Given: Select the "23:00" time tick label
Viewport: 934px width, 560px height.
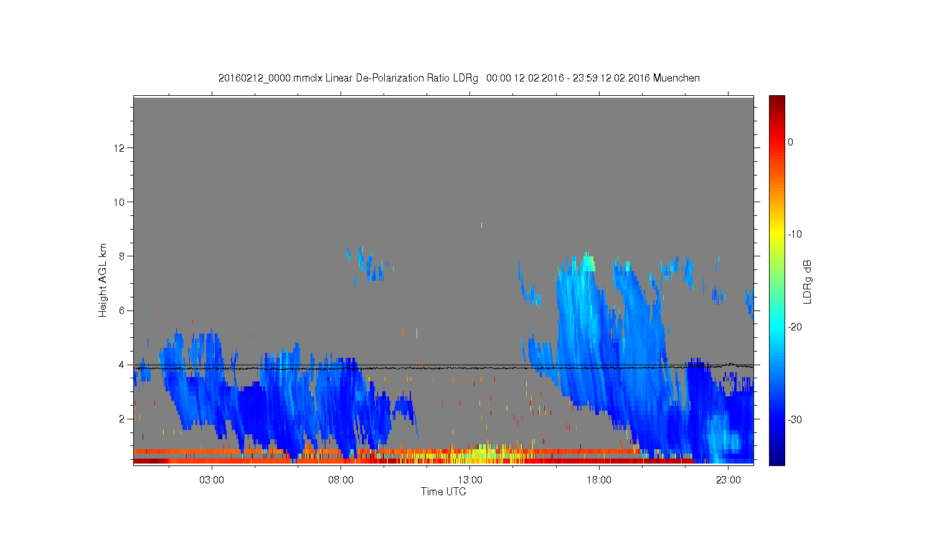Looking at the screenshot, I should tap(729, 480).
